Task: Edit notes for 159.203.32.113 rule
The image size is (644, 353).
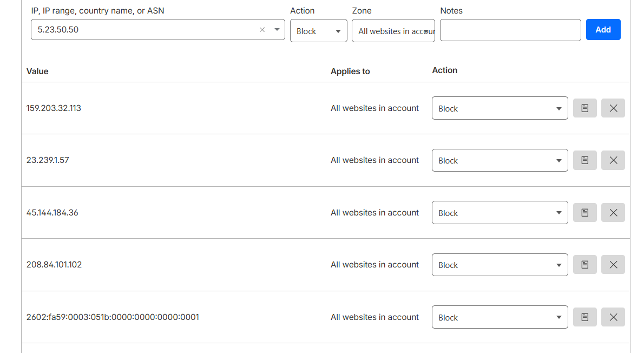Action: 584,108
